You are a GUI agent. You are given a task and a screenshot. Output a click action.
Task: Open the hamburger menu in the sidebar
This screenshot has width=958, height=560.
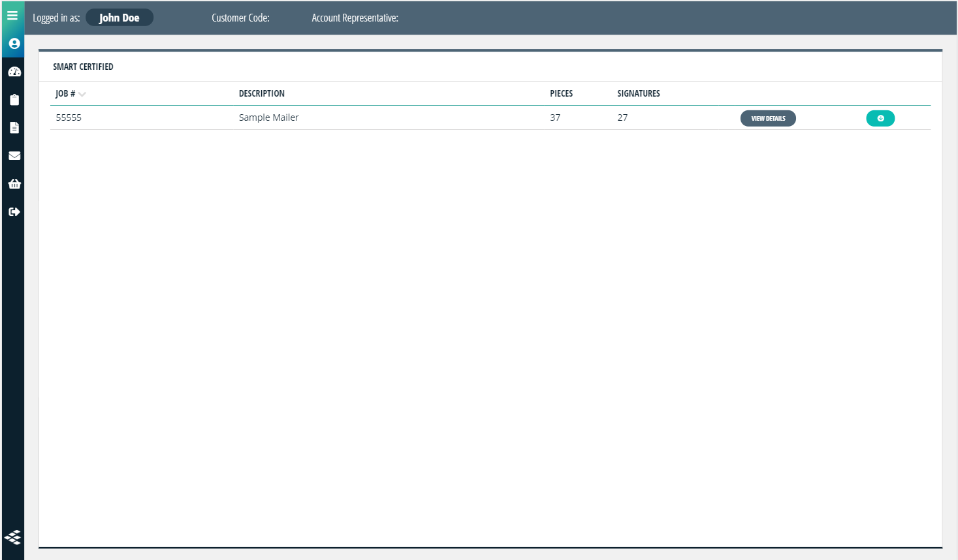point(12,15)
